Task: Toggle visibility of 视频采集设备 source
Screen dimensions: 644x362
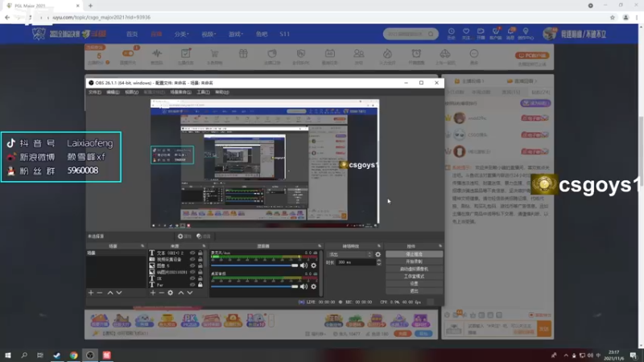Action: pyautogui.click(x=192, y=259)
